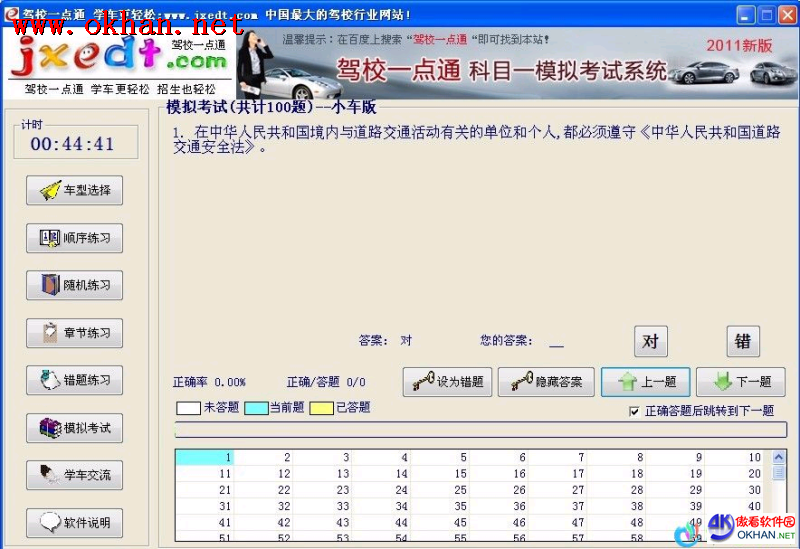Open 软件说明 software instructions
Viewport: 800px width, 549px height.
click(x=74, y=522)
